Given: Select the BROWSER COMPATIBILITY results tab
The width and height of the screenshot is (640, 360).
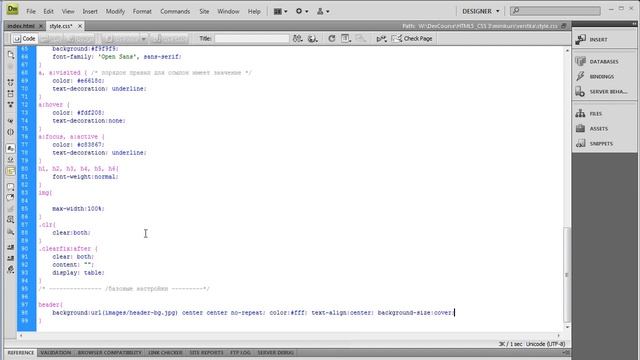Looking at the screenshot, I should pyautogui.click(x=109, y=353).
